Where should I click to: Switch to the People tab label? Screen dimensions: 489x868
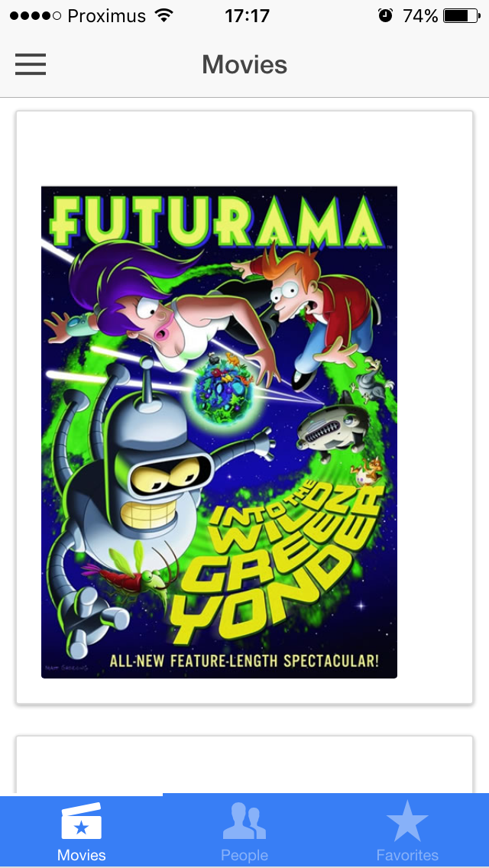coord(244,855)
